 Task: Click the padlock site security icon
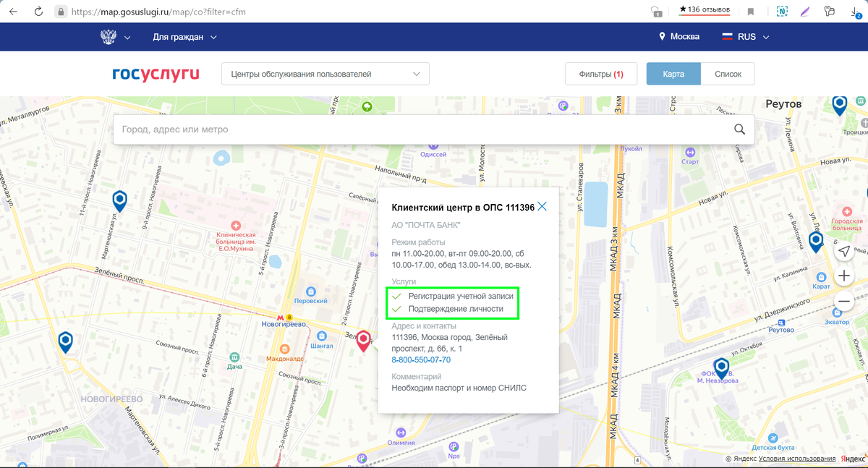click(61, 12)
